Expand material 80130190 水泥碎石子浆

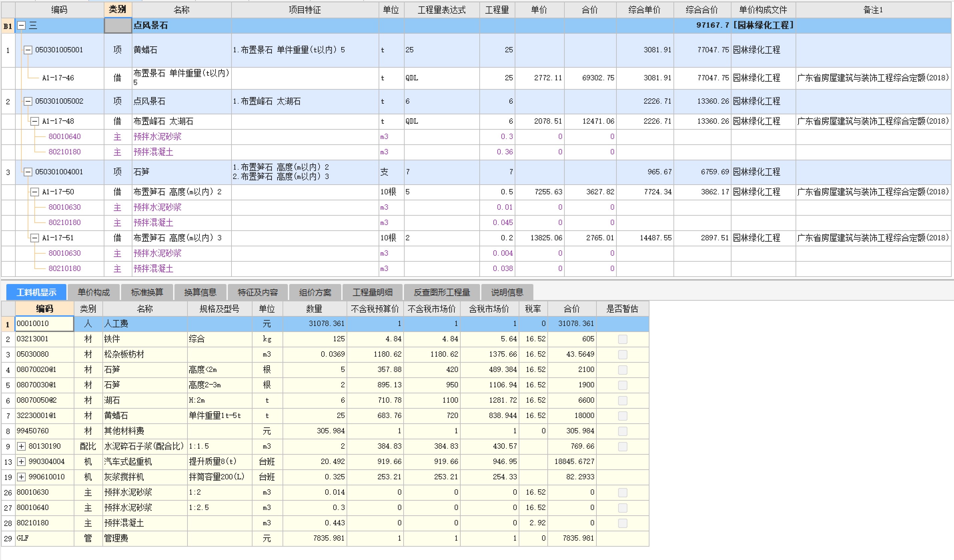[x=21, y=446]
